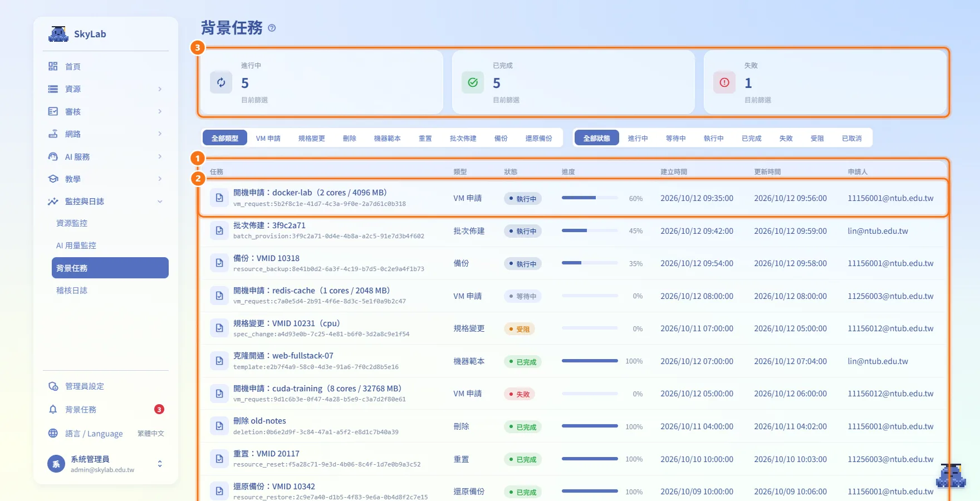Click the help icon beside 背景任務 title
This screenshot has height=501, width=980.
pos(272,28)
